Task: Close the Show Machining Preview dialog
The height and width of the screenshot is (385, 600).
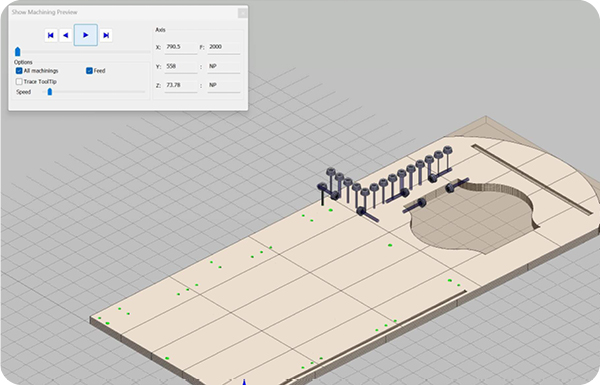Action: click(243, 13)
